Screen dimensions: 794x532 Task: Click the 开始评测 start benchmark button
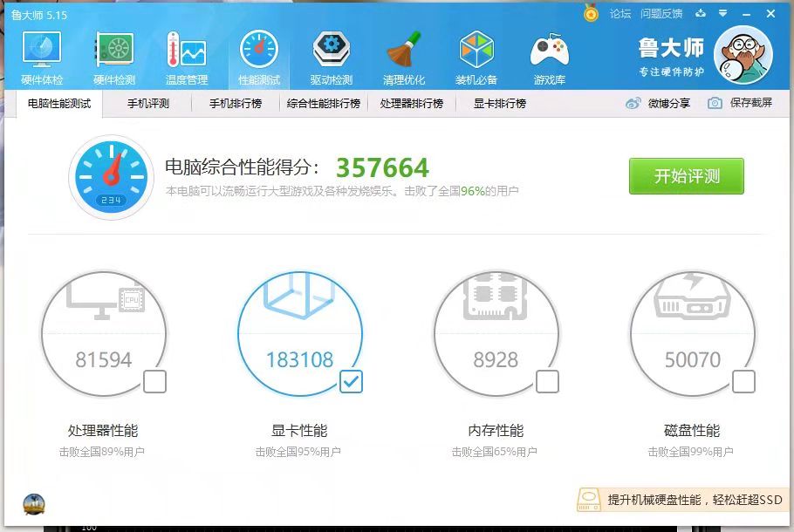(686, 176)
